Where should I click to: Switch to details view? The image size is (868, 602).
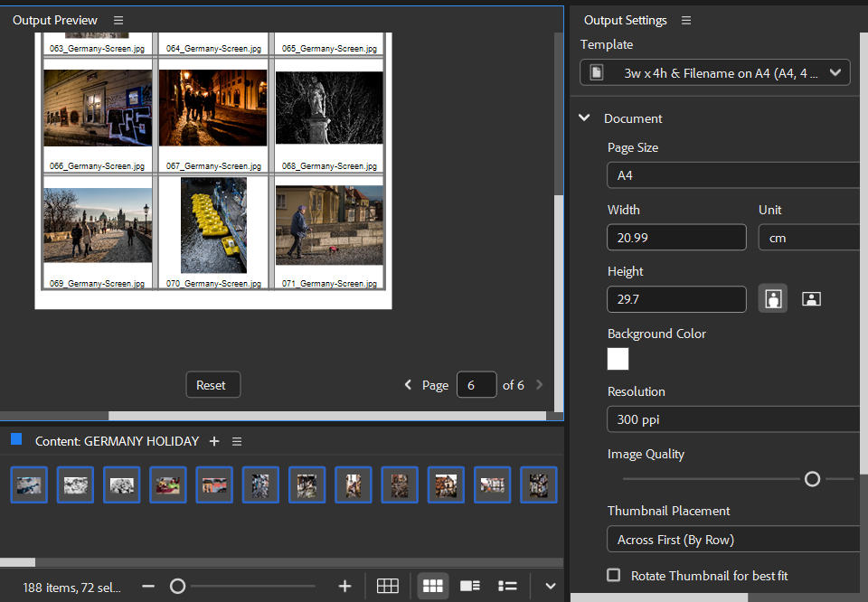(x=469, y=587)
